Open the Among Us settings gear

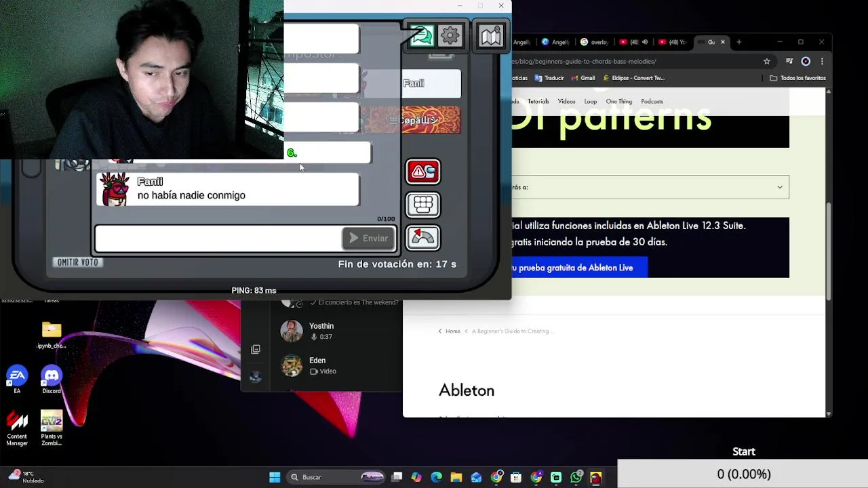coord(450,36)
